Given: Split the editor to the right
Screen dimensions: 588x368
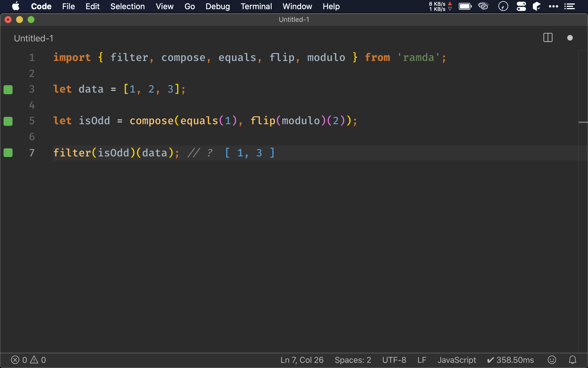Looking at the screenshot, I should (x=548, y=38).
